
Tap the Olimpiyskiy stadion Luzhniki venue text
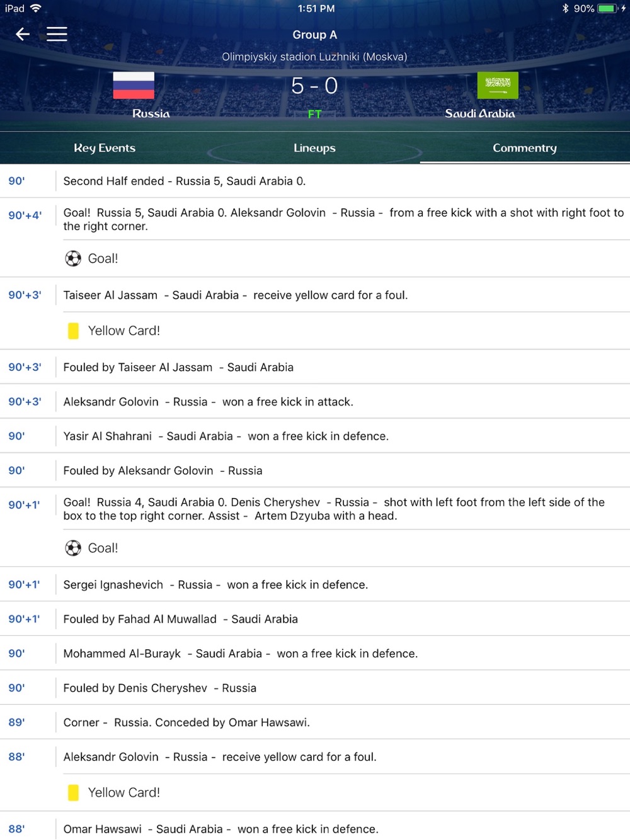tap(314, 57)
